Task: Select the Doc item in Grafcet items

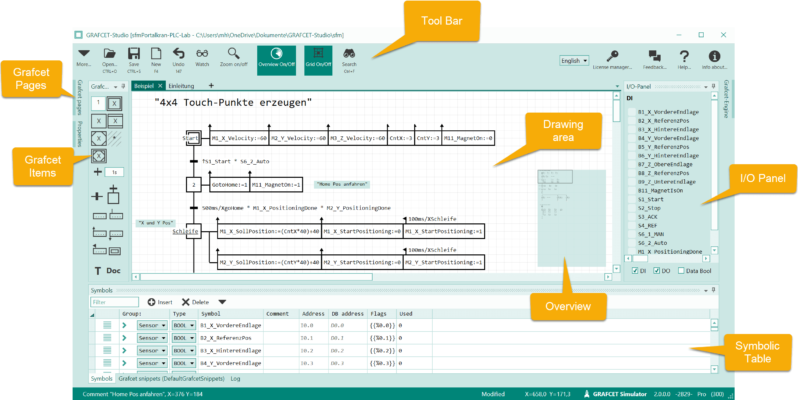Action: (113, 271)
